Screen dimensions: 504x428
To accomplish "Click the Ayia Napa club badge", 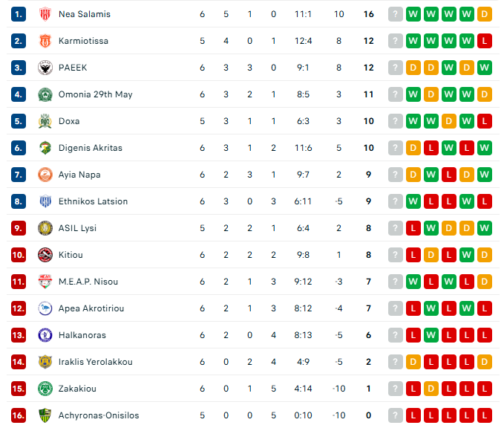I will pyautogui.click(x=45, y=175).
